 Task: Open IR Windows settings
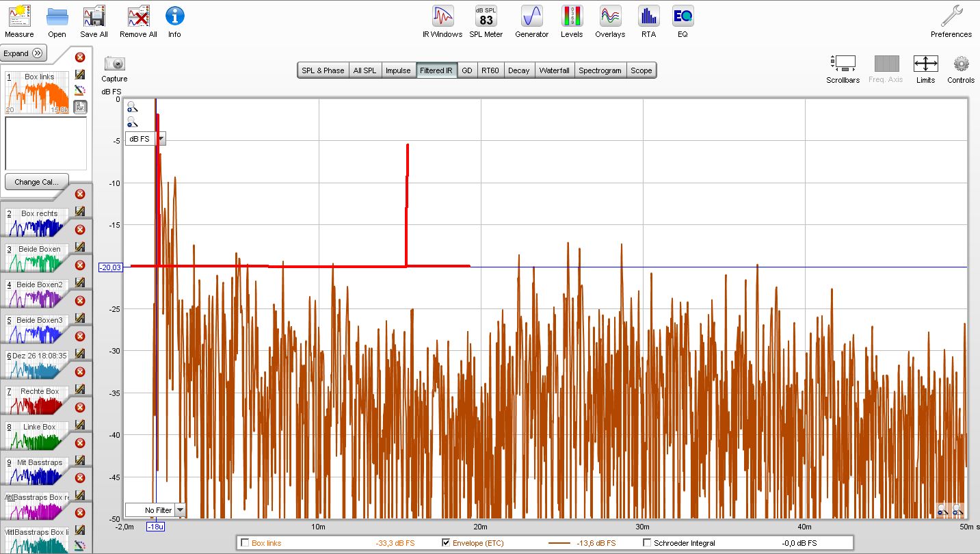443,21
